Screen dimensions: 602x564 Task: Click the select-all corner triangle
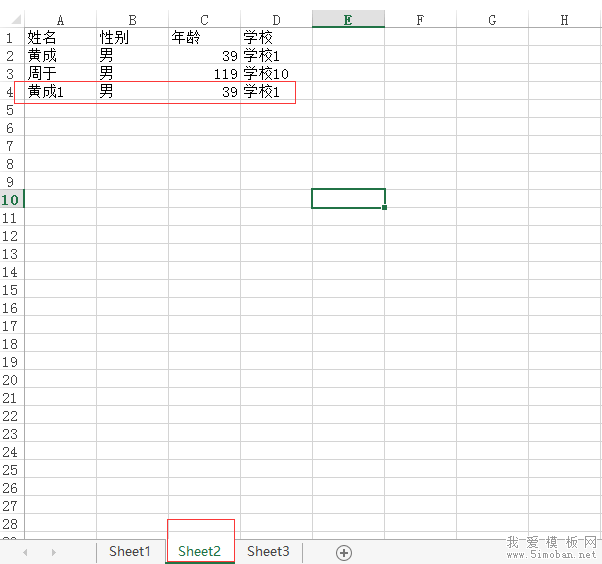click(15, 19)
